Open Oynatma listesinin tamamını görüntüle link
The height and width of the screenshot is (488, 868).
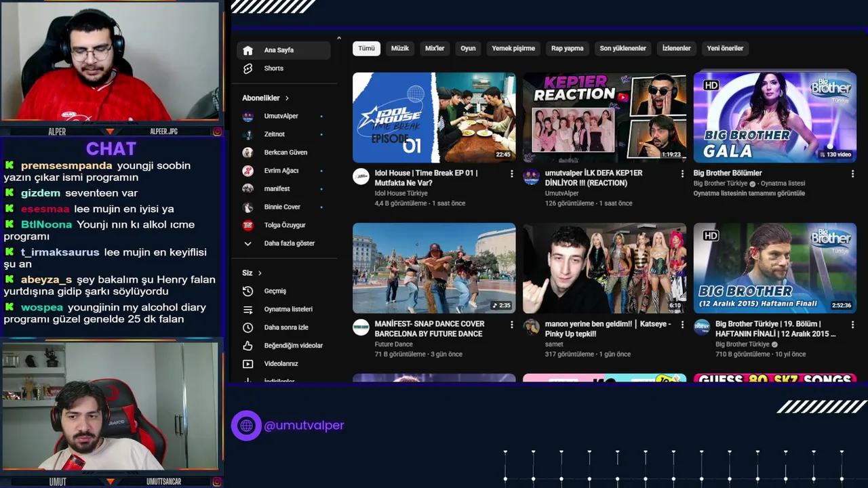[749, 194]
